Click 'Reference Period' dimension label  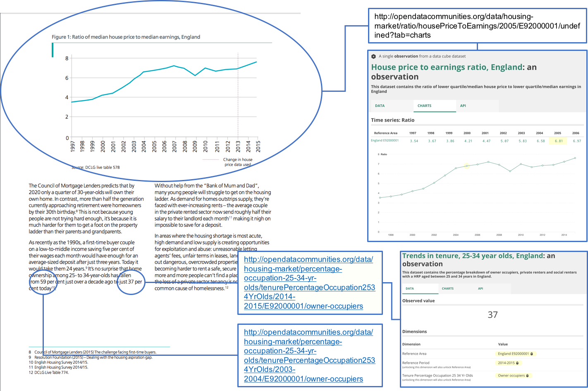[x=416, y=363]
